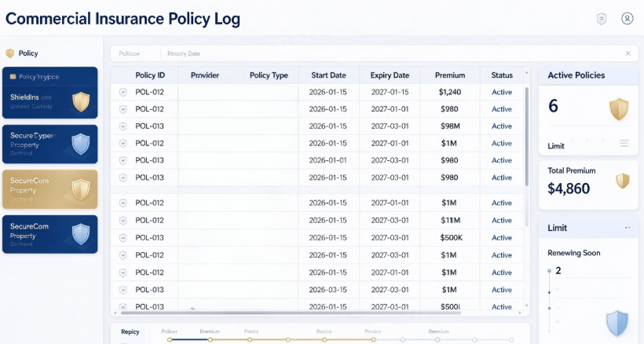644x344 pixels.
Task: Toggle checkbox on row starting 2026-01-01
Action: click(123, 160)
